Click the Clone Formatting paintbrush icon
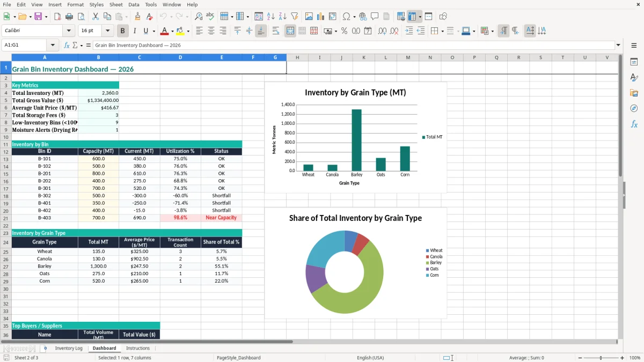The height and width of the screenshot is (362, 644). pos(137,17)
